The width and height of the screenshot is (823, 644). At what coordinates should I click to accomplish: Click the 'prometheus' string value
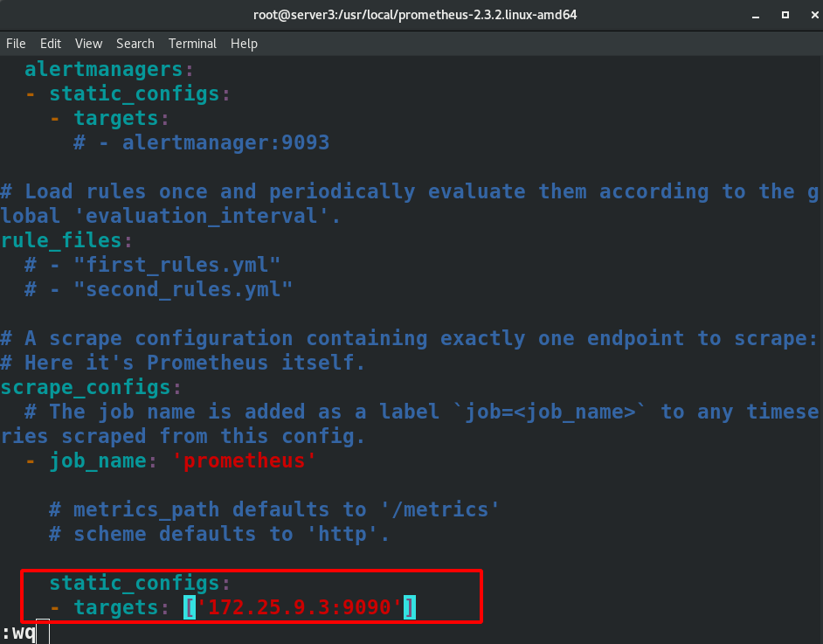(244, 460)
